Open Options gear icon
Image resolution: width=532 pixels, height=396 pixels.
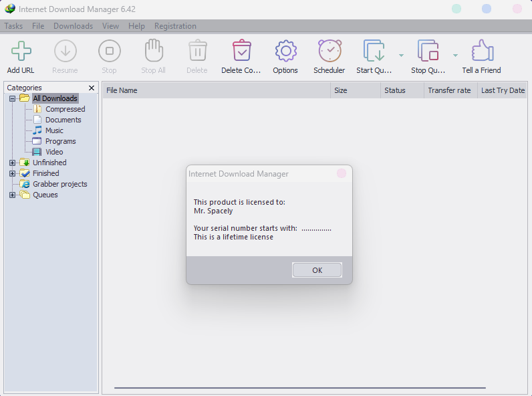285,51
